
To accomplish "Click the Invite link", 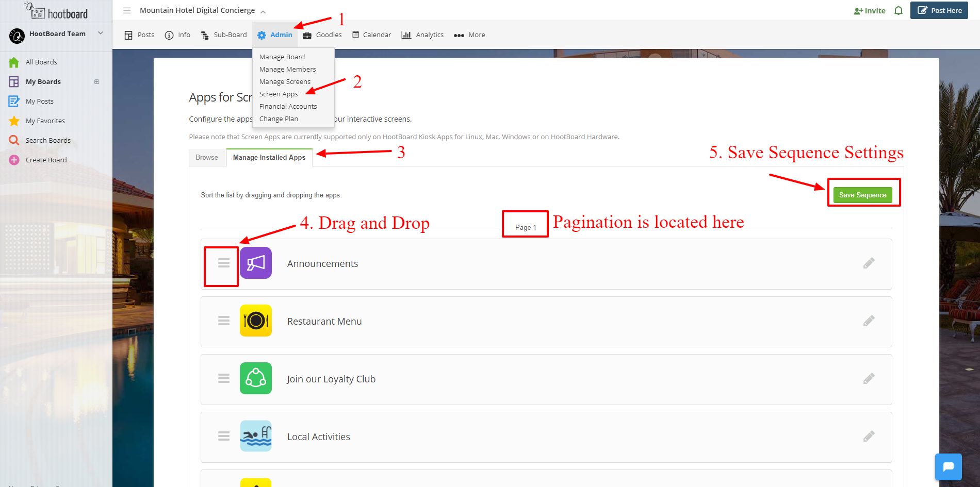I will pyautogui.click(x=870, y=11).
